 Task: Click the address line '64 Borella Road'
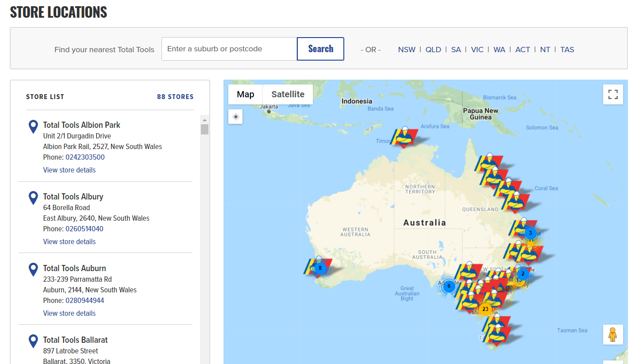coord(66,207)
